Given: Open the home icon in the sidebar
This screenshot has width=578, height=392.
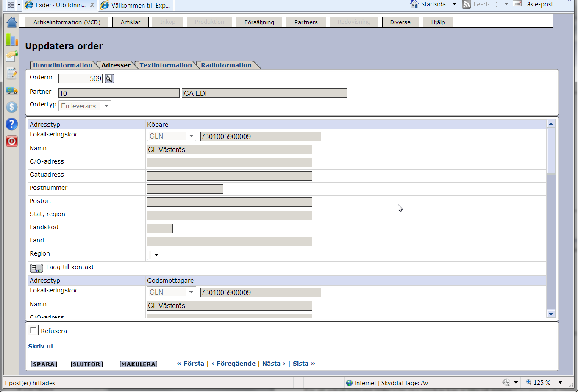Looking at the screenshot, I should (12, 22).
